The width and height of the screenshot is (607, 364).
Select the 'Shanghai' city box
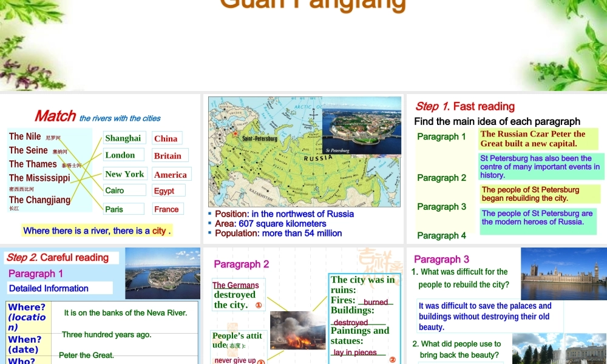click(x=124, y=138)
